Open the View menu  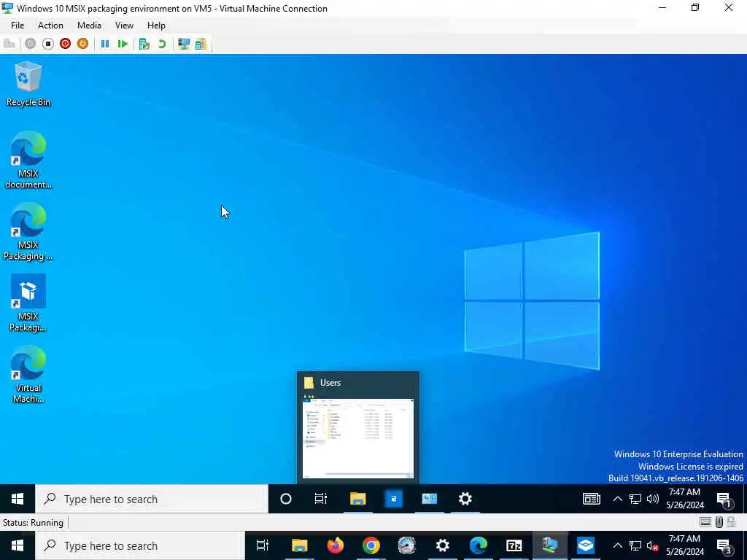click(124, 26)
